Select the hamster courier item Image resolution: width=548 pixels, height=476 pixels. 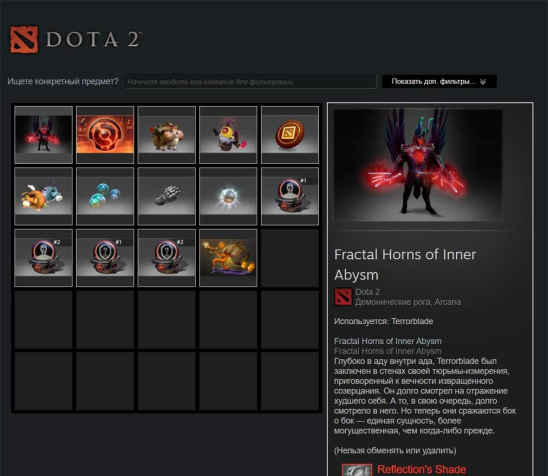(x=167, y=135)
